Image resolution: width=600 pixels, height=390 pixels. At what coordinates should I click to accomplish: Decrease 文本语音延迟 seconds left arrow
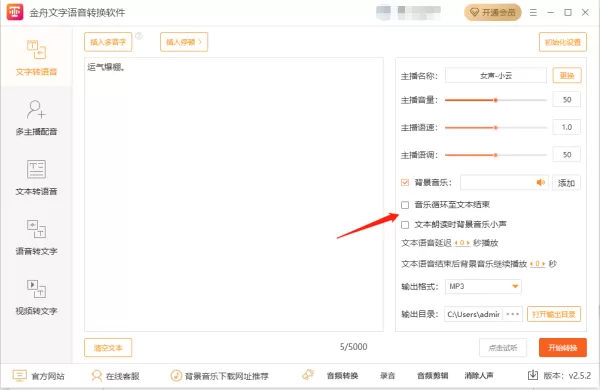[456, 243]
